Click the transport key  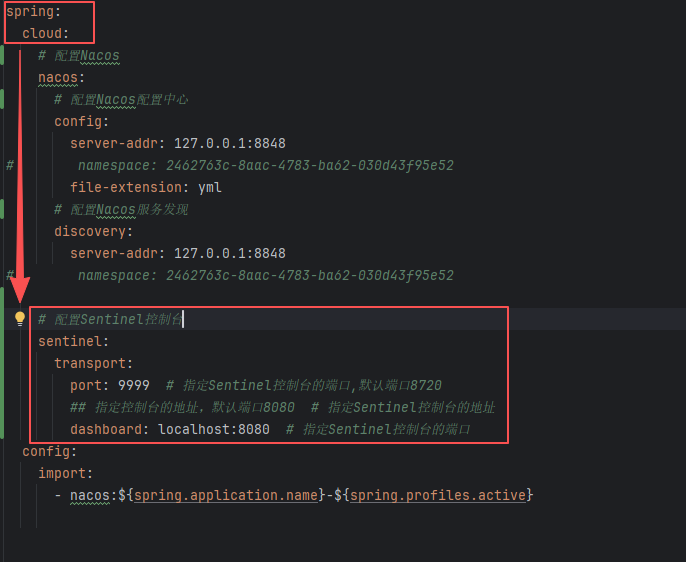90,363
